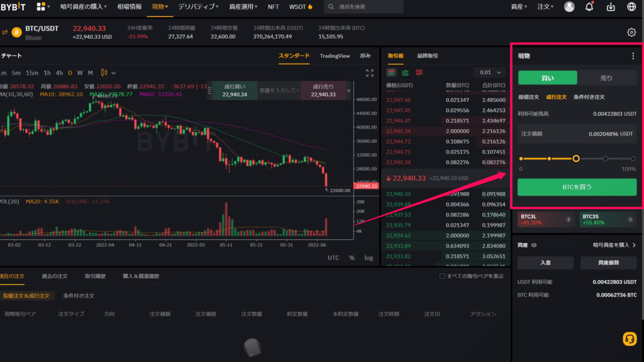Select the 指値注文 limit order tab

tap(528, 97)
